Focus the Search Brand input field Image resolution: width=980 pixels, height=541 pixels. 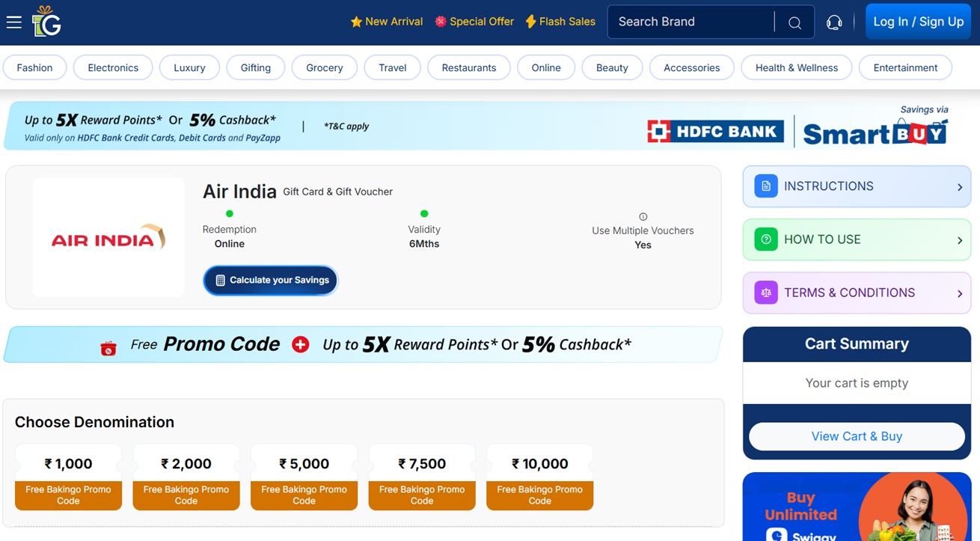click(690, 22)
